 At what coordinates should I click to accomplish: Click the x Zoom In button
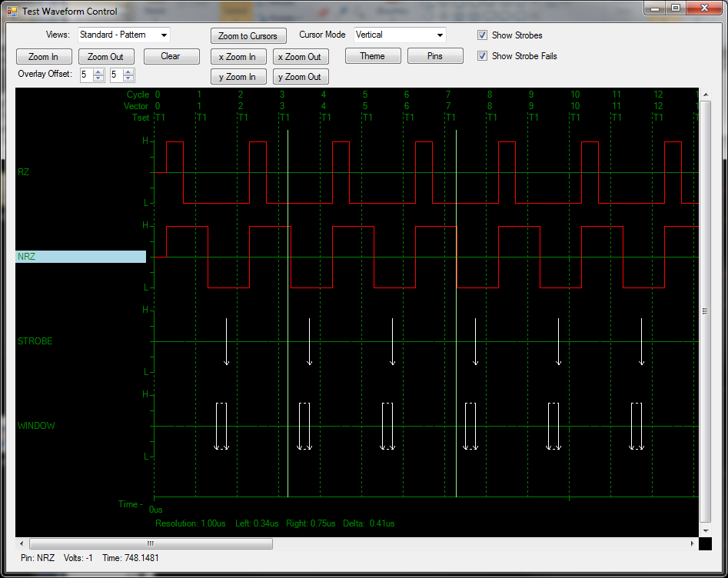[x=238, y=57]
